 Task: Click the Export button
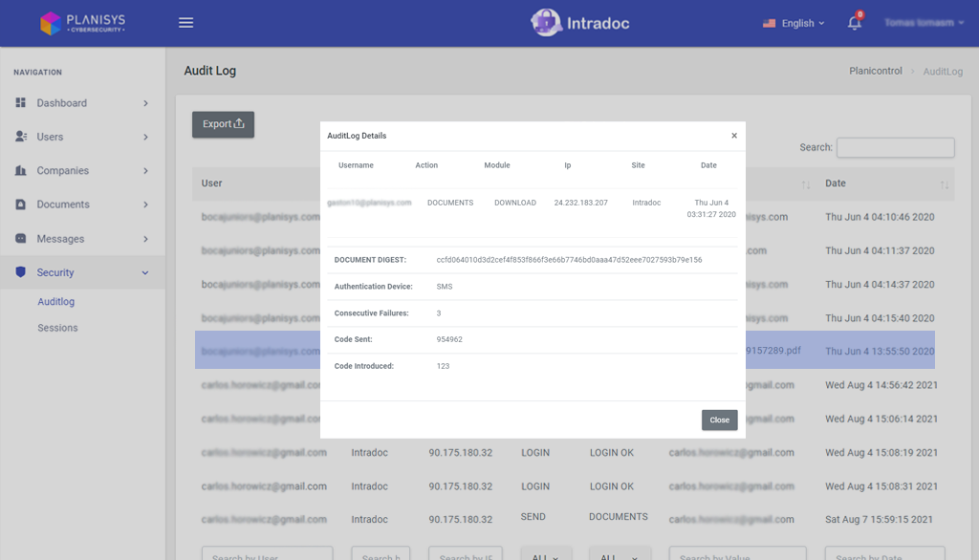click(223, 124)
